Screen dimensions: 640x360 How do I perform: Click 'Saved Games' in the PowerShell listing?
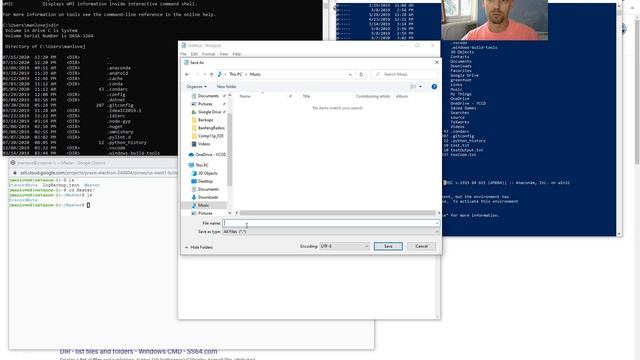pyautogui.click(x=463, y=108)
